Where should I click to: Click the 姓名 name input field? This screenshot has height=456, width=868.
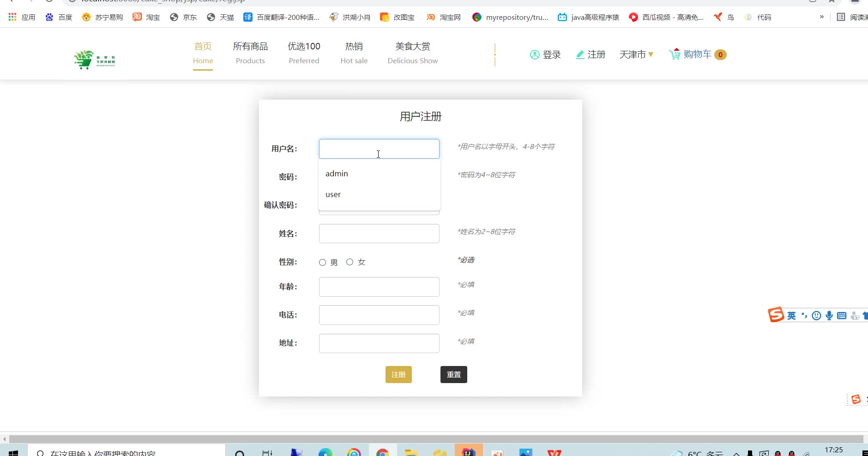tap(379, 234)
